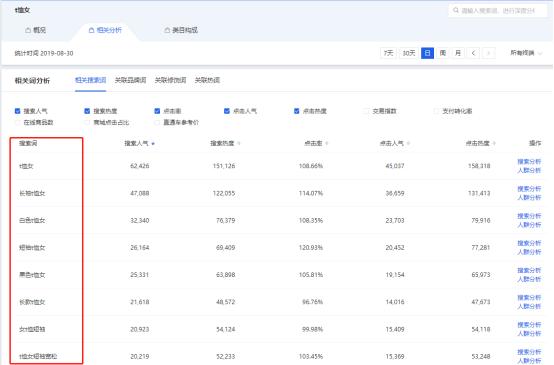Select the 周 period button
Image resolution: width=554 pixels, height=365 pixels.
[x=443, y=53]
